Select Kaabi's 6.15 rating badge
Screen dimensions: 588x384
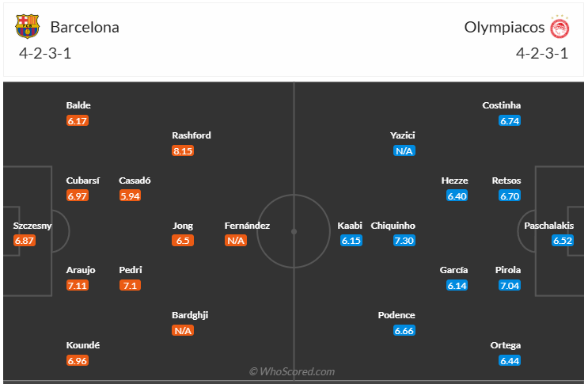(x=351, y=241)
